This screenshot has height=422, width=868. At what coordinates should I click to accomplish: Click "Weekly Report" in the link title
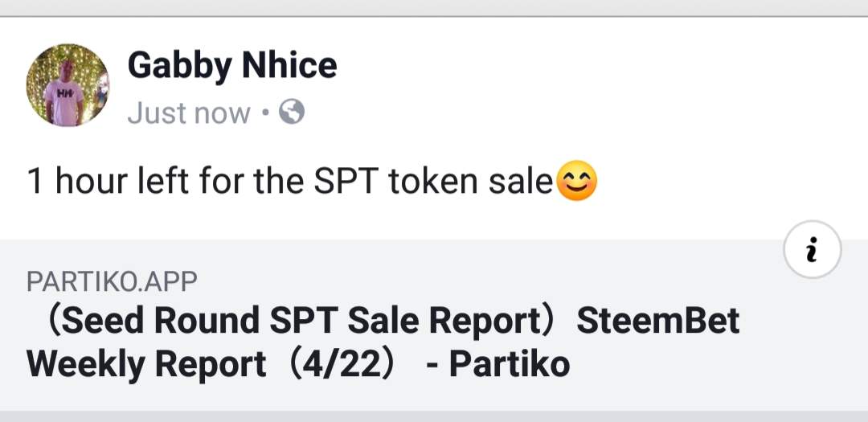146,364
